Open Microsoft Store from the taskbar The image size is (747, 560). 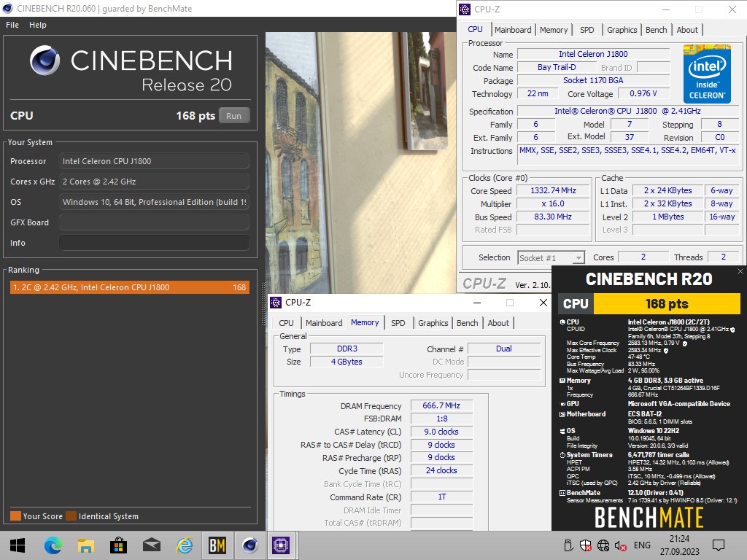point(118,545)
